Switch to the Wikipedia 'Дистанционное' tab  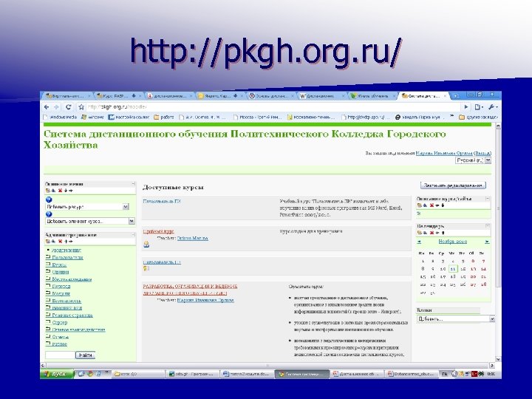coord(321,96)
